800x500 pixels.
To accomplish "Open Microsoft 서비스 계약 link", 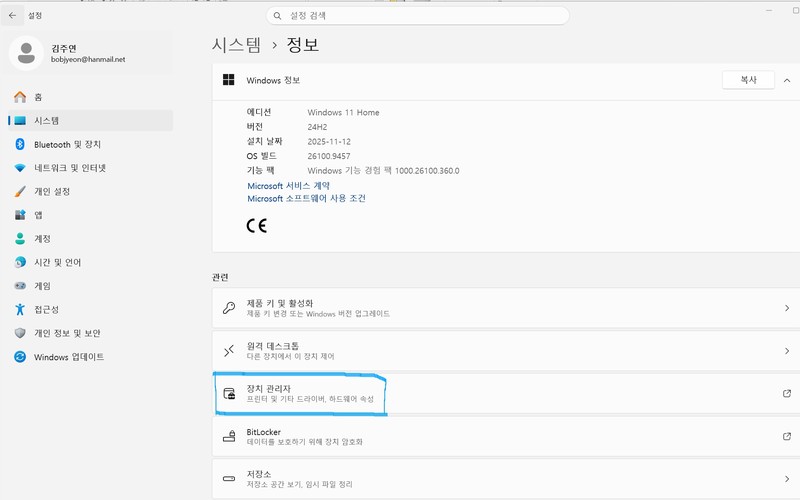I will (x=288, y=186).
